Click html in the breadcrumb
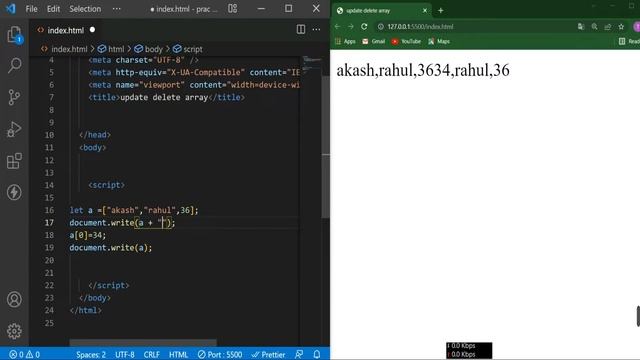This screenshot has height=360, width=640. 111,49
